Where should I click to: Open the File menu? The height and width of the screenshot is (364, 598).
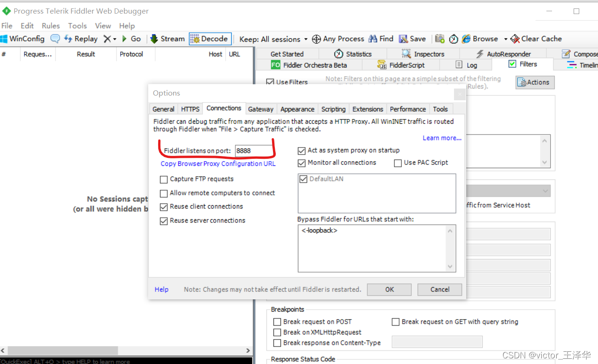[x=7, y=26]
